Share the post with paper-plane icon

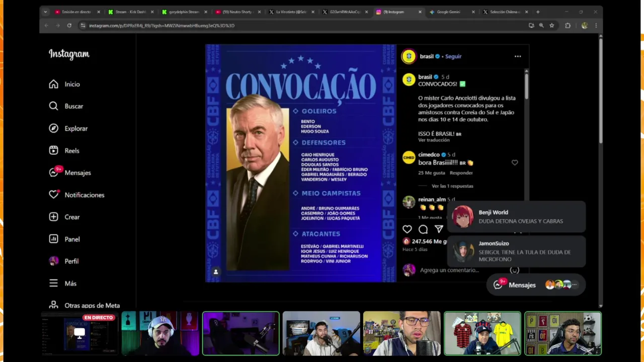click(x=439, y=229)
